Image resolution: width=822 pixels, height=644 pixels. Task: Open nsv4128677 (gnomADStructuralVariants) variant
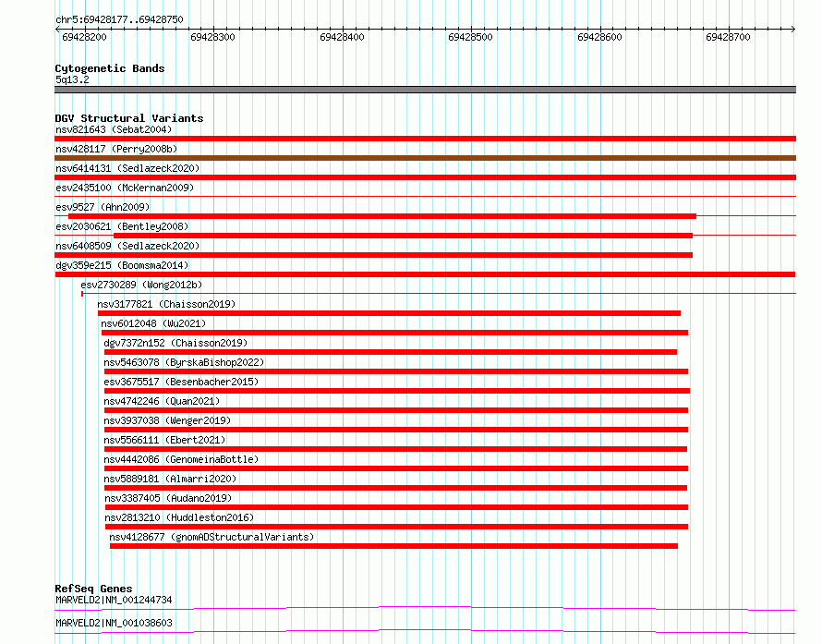pos(212,537)
